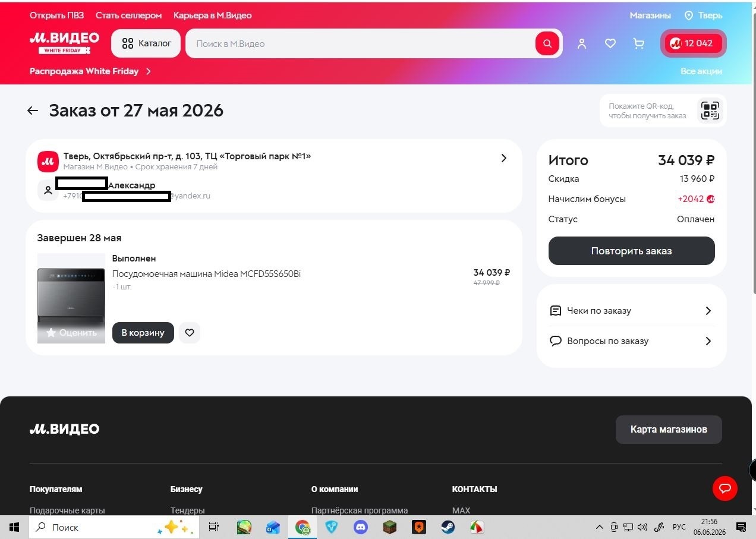Image resolution: width=756 pixels, height=539 pixels.
Task: Click the footer M.Видео logo
Action: (64, 429)
